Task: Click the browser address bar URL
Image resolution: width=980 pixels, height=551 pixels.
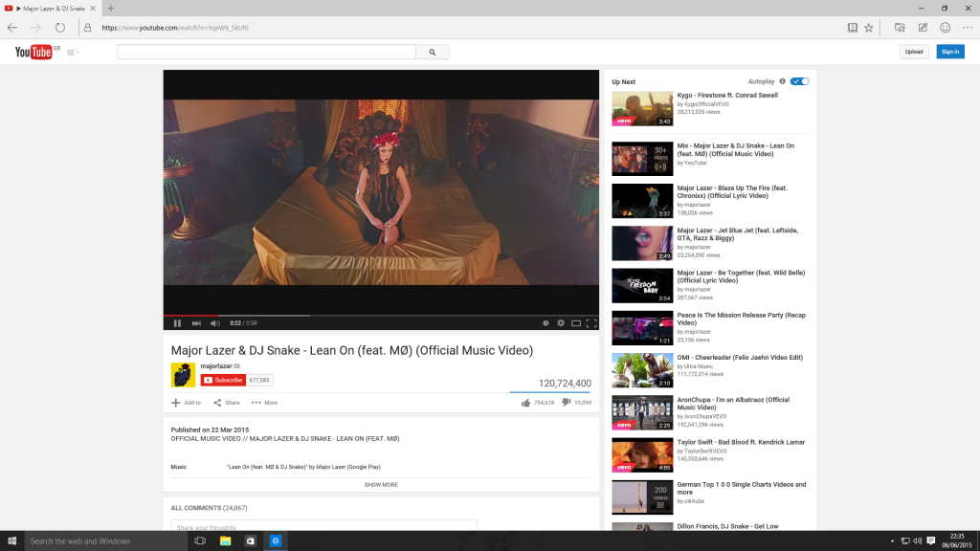Action: 175,28
